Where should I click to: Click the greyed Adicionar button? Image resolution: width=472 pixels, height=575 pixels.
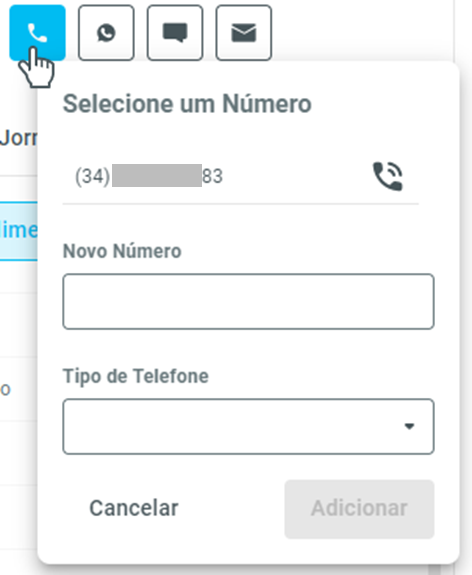(359, 509)
